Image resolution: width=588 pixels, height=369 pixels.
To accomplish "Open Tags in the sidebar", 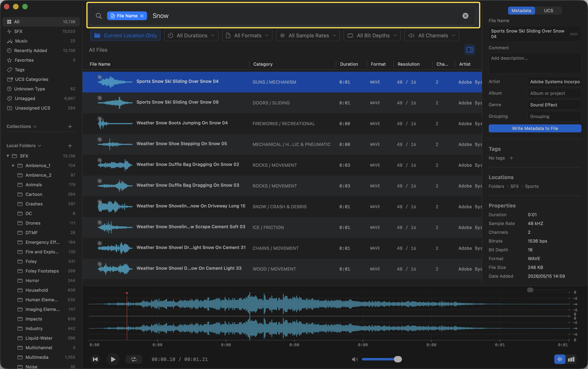I will [41, 70].
